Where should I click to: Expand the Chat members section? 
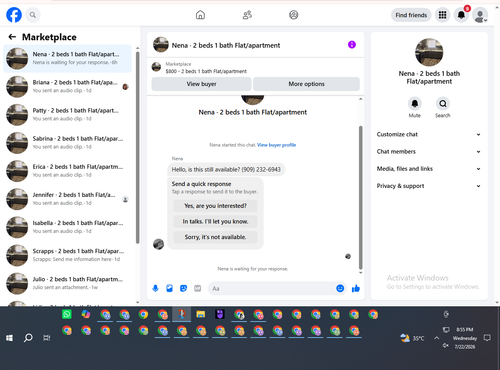coord(429,152)
